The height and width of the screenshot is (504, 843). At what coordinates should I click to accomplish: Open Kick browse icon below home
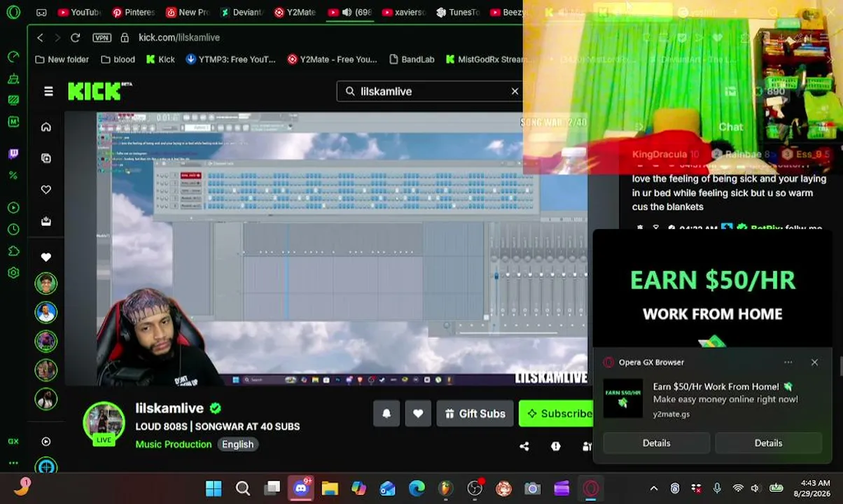coord(46,158)
